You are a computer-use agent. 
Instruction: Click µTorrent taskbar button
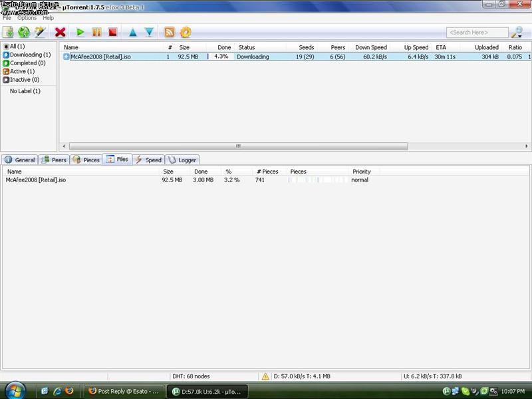coord(207,392)
